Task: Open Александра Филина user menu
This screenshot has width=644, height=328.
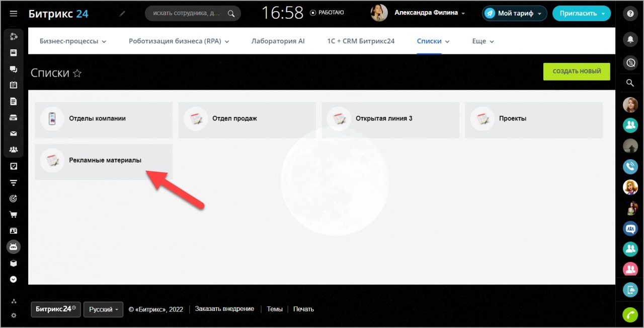Action: coord(429,13)
